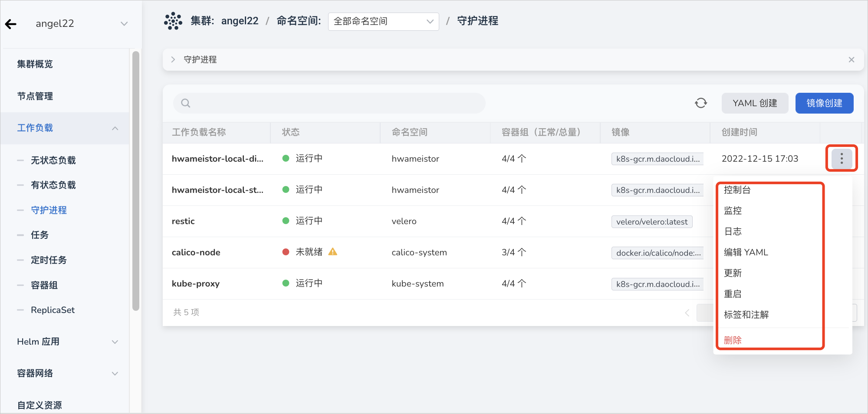
Task: Click the velero namespace cell
Action: coord(404,221)
